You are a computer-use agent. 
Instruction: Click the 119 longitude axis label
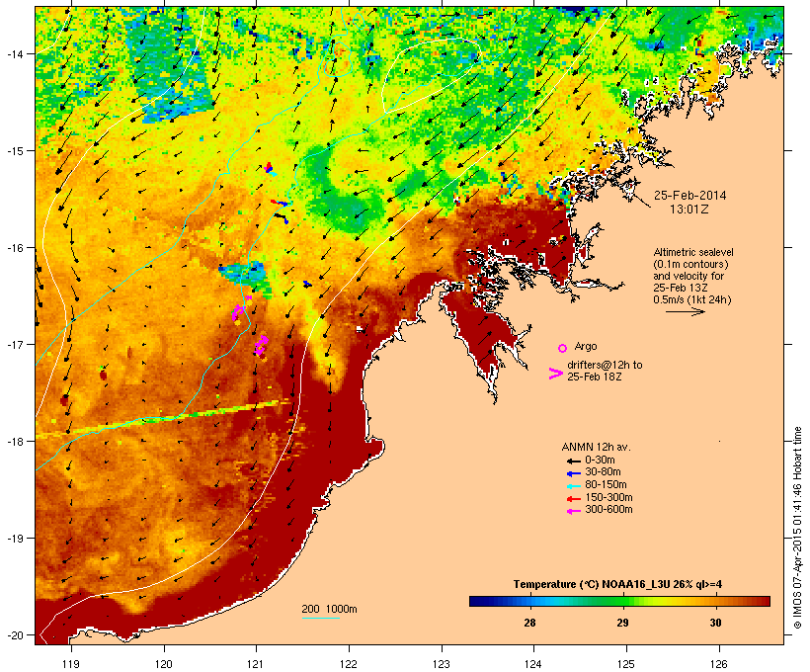(71, 664)
